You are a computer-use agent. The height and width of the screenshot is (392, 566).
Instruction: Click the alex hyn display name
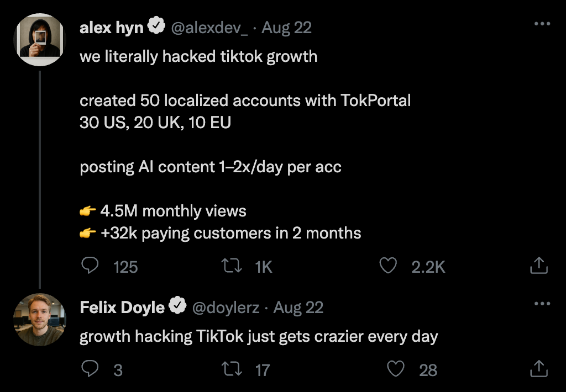[x=112, y=28]
